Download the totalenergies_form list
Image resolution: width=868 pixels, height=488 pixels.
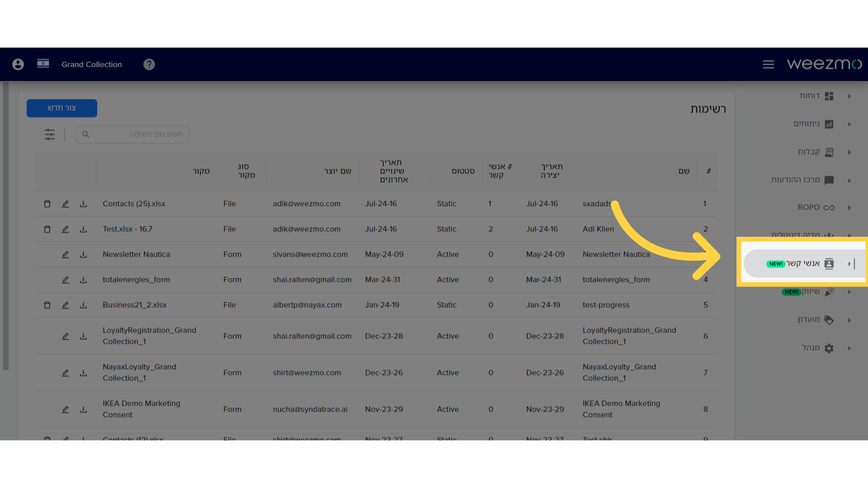(83, 280)
